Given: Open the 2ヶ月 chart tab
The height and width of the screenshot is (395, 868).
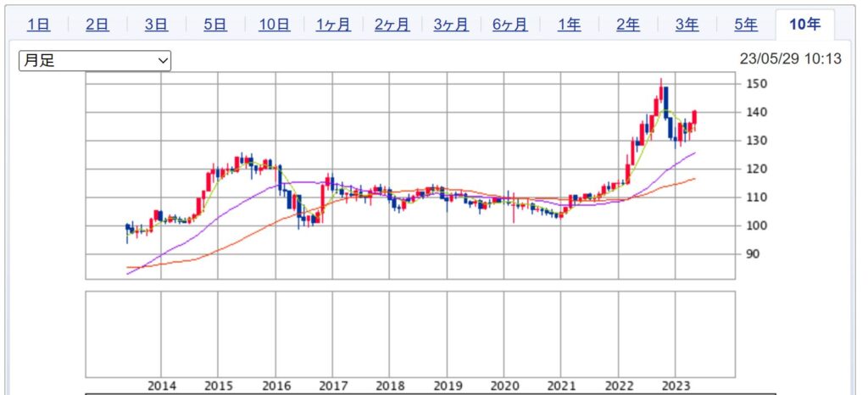Looking at the screenshot, I should pyautogui.click(x=392, y=25).
